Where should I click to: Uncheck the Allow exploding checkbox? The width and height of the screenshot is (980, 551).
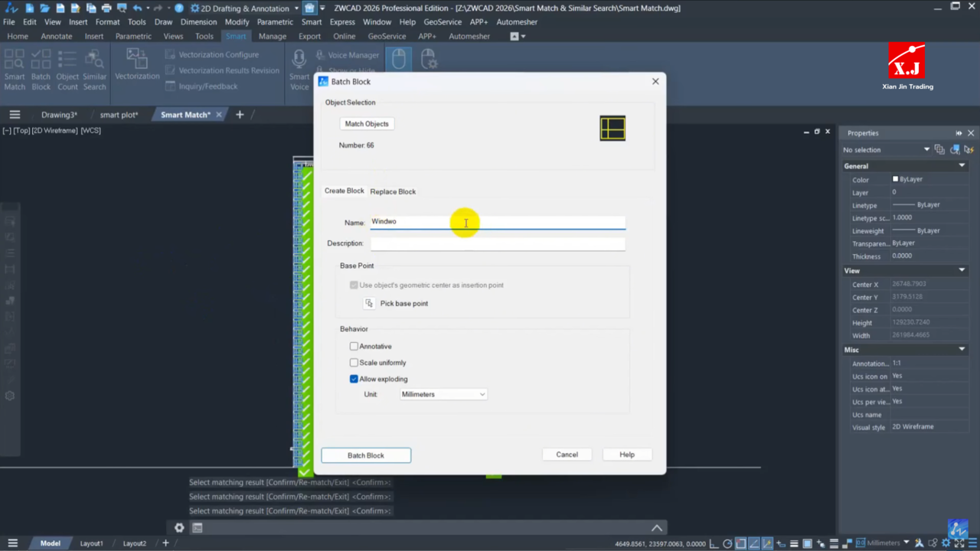pyautogui.click(x=354, y=379)
